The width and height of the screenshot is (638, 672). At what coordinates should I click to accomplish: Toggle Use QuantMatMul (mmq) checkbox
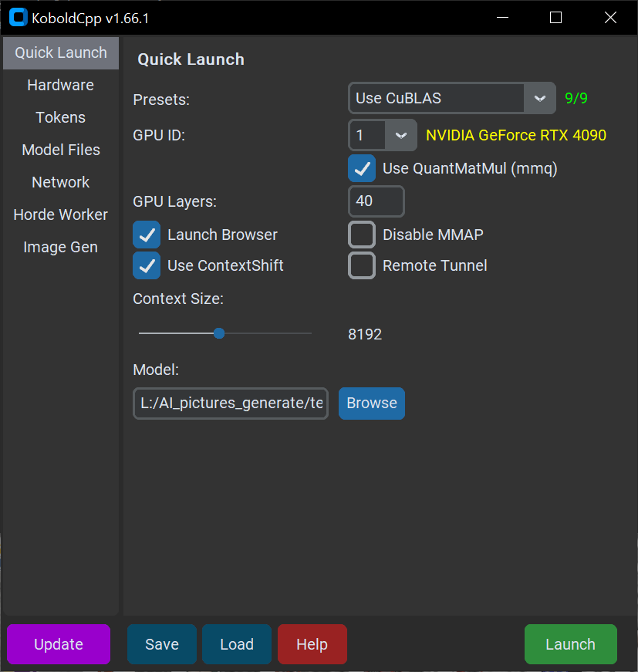pos(362,168)
